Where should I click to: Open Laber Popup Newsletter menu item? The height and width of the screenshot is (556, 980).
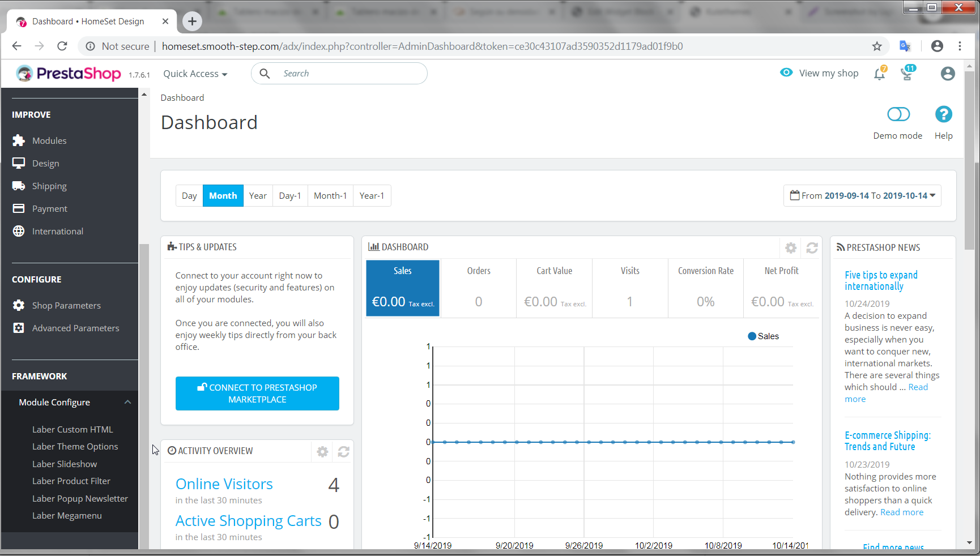pos(80,499)
